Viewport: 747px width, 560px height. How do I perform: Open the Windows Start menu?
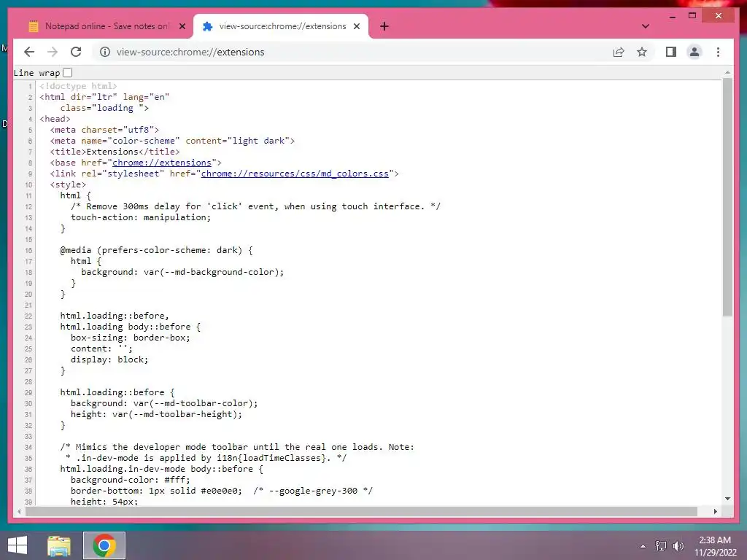[18, 545]
